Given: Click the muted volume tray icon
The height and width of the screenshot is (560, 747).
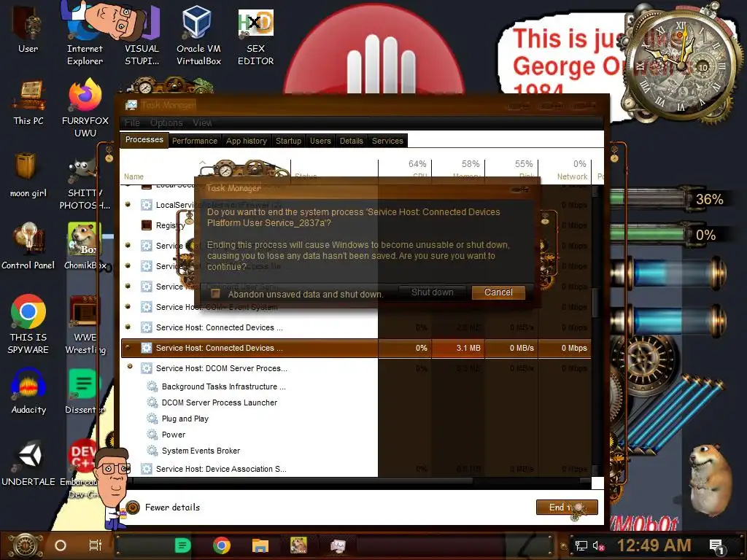Looking at the screenshot, I should [x=598, y=545].
